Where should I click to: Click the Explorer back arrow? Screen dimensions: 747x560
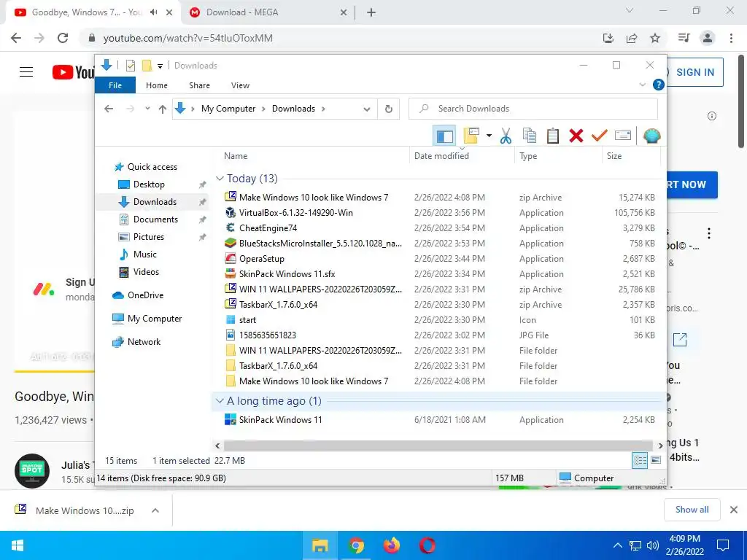pos(109,109)
